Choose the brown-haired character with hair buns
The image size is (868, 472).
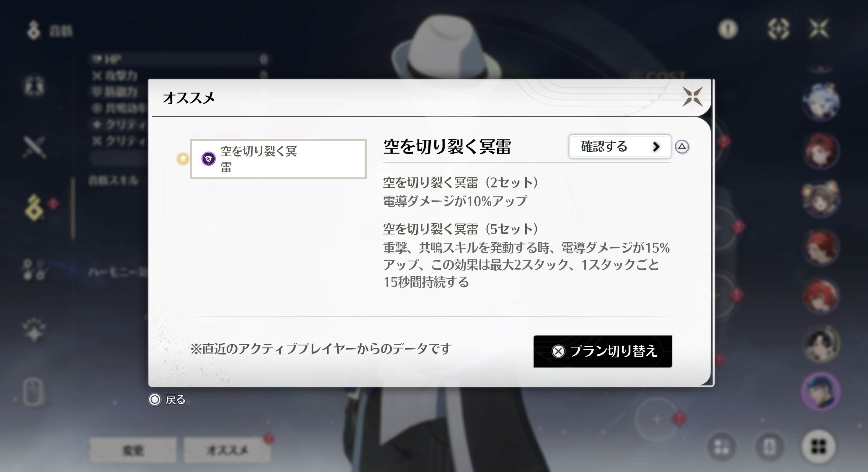(x=820, y=199)
